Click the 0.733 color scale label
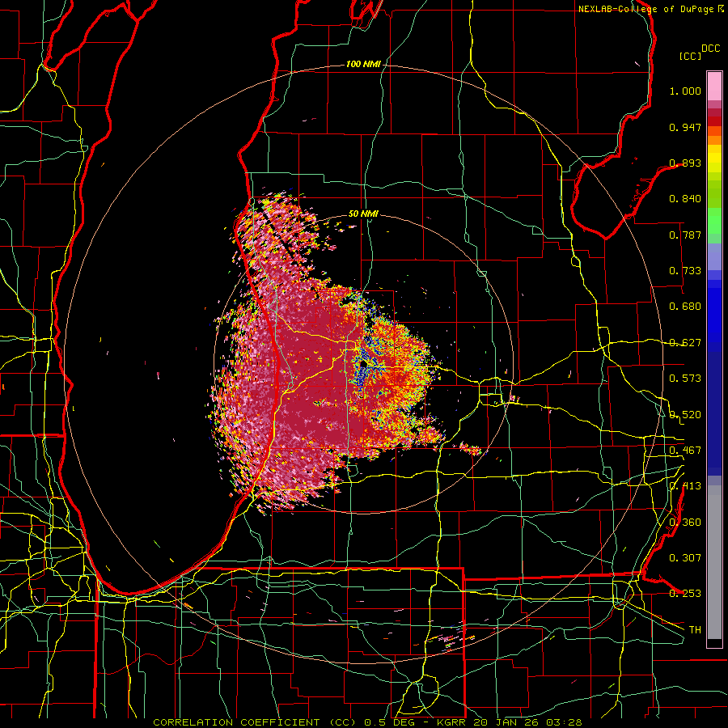Image resolution: width=728 pixels, height=728 pixels. pyautogui.click(x=685, y=271)
